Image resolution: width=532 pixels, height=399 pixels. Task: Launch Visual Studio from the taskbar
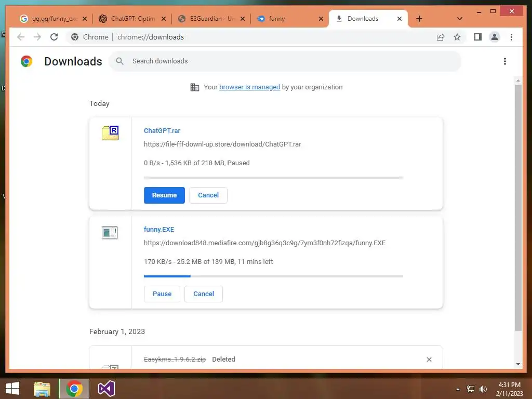click(x=106, y=389)
